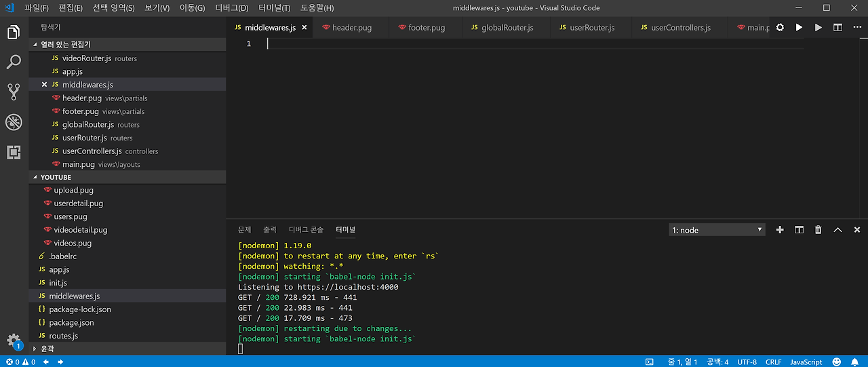Open the terminal selector dropdown '1: node'

(x=717, y=230)
